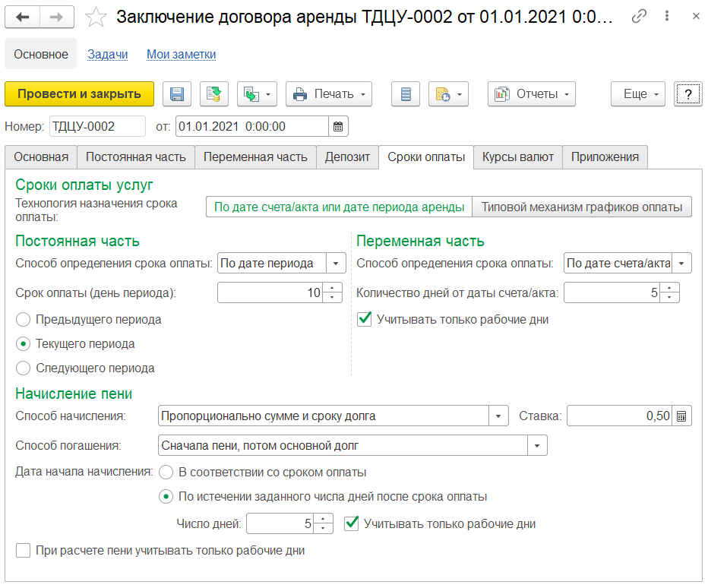Expand Способ начисления dropdown list
The width and height of the screenshot is (708, 588).
tap(498, 416)
